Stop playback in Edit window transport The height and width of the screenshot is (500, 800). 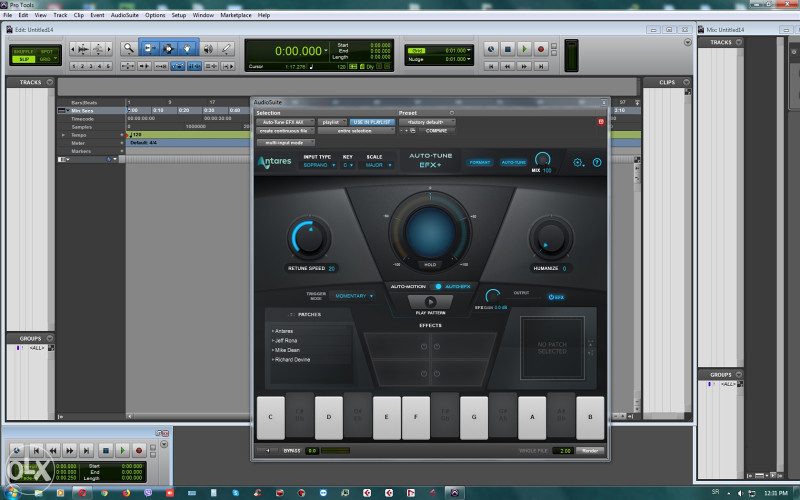(507, 49)
